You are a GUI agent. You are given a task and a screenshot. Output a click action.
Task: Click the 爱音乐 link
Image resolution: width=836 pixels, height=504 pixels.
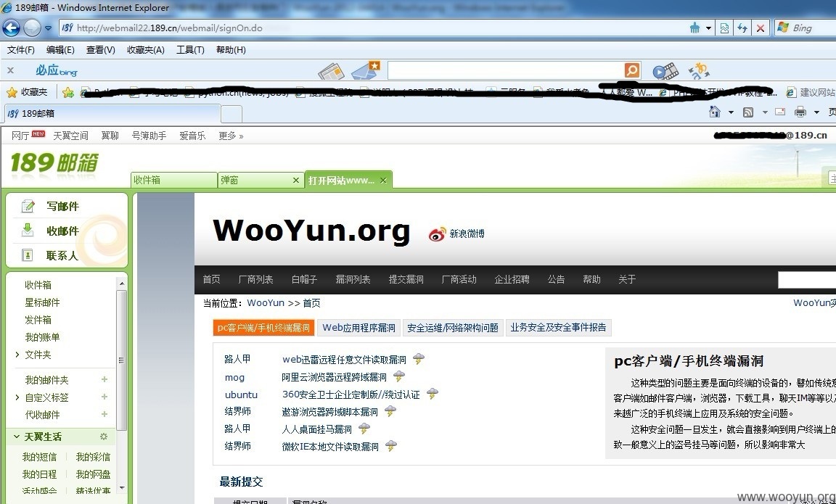(192, 136)
